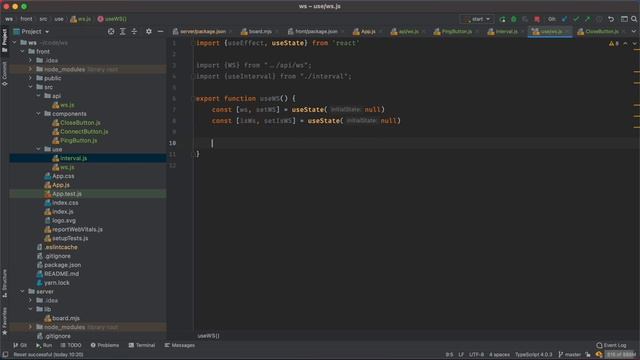Switch to App.js editor tab
This screenshot has width=640, height=360.
point(367,31)
